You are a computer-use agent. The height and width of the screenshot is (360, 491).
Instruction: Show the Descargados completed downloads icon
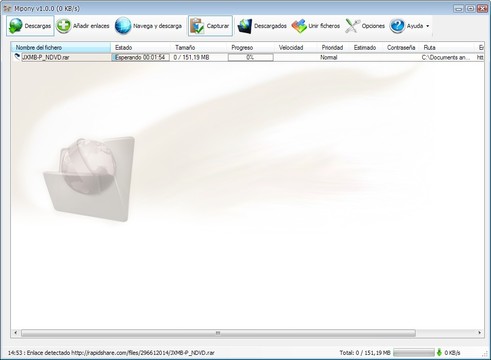(244, 26)
